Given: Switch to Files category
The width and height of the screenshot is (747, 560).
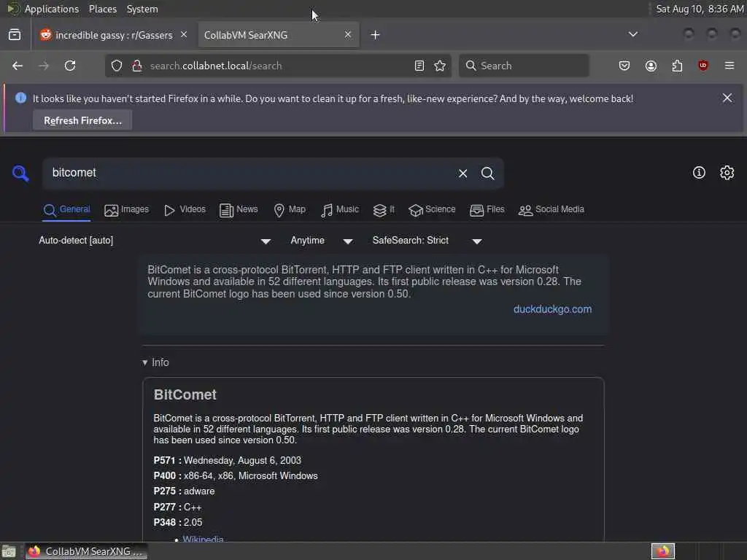Looking at the screenshot, I should (487, 209).
